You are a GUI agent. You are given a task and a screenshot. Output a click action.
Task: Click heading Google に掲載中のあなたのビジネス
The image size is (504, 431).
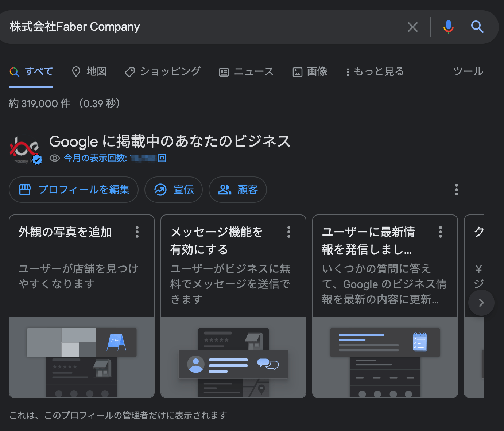tap(170, 141)
